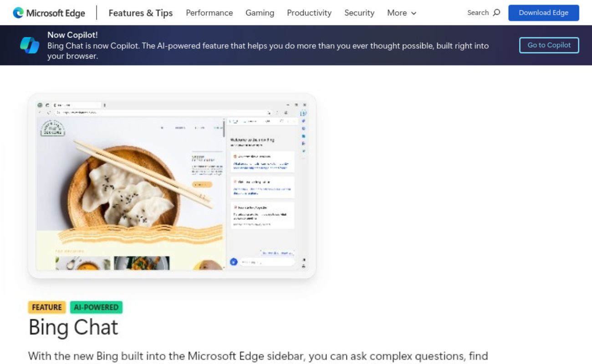Click the FEATURE tag badge

pyautogui.click(x=47, y=307)
